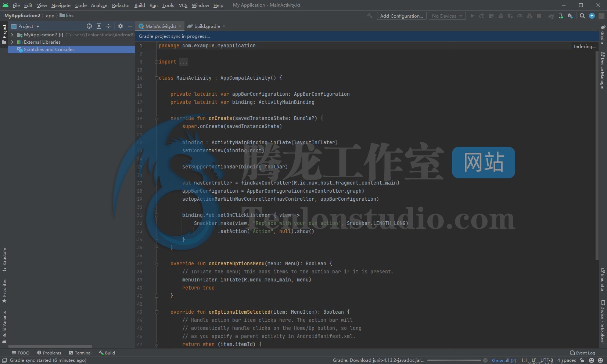
Task: Click the Run app play icon
Action: pos(472,16)
